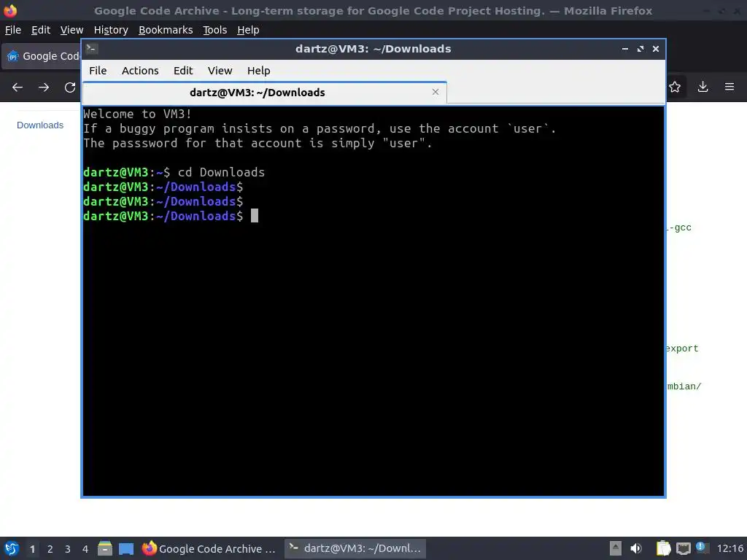Open Firefox File menu
The width and height of the screenshot is (747, 560).
(x=13, y=30)
